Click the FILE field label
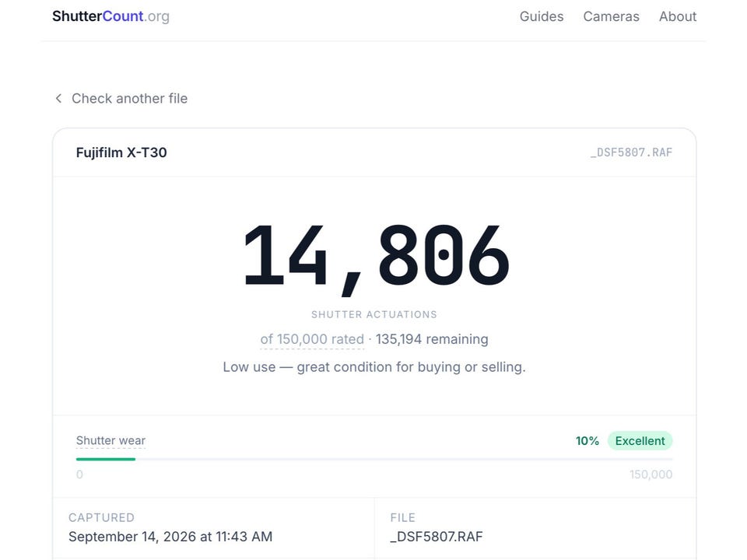The image size is (747, 560). [x=402, y=518]
